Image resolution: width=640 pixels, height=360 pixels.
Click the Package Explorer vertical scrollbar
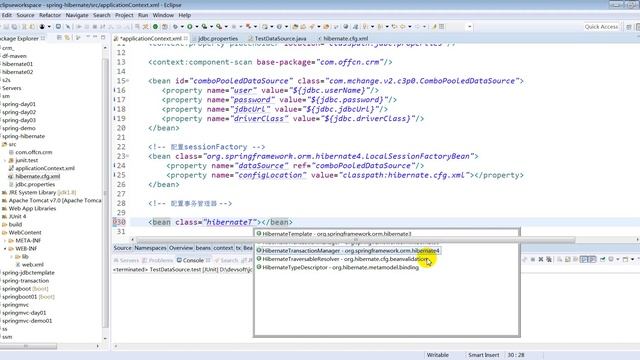pyautogui.click(x=106, y=192)
